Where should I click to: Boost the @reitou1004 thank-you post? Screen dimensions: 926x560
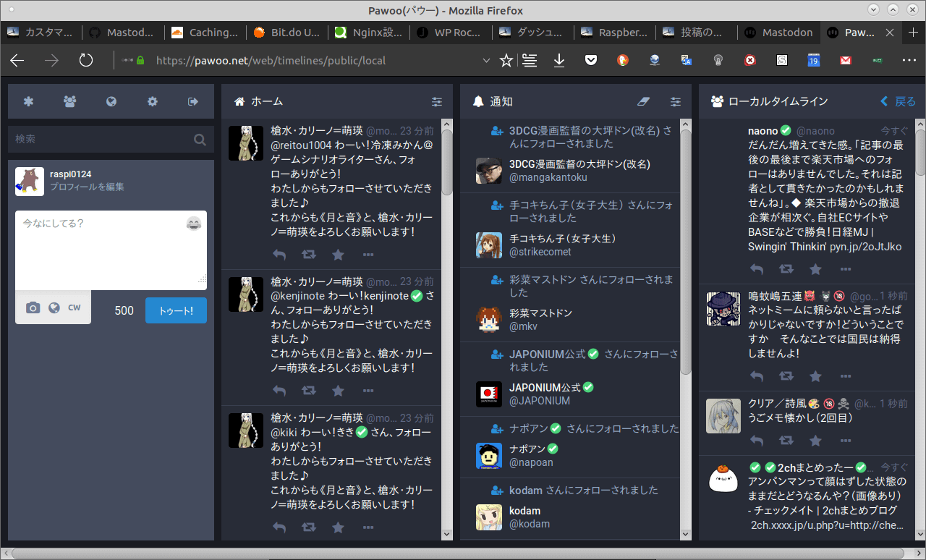pyautogui.click(x=309, y=255)
